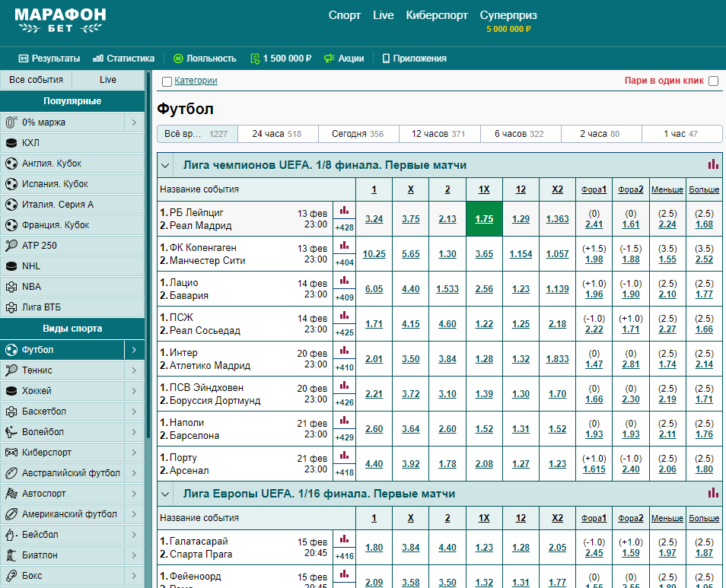Image resolution: width=726 pixels, height=588 pixels.
Task: Open Биатлон sport in sidebar
Action: click(x=62, y=555)
